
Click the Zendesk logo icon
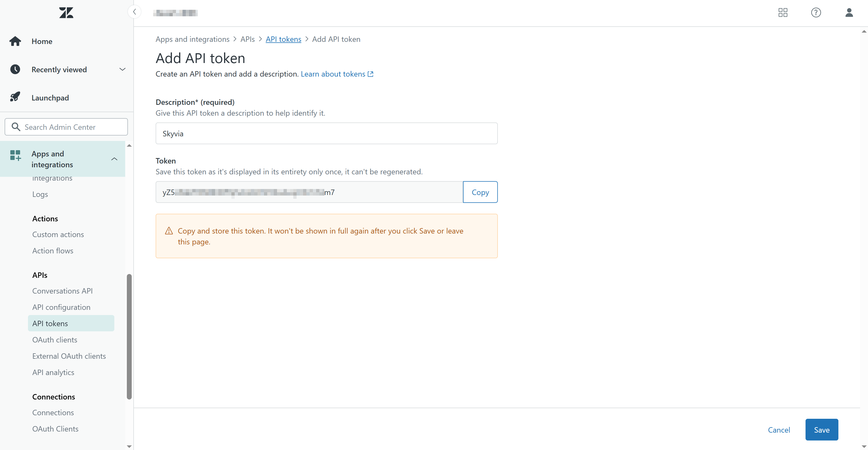click(x=66, y=13)
